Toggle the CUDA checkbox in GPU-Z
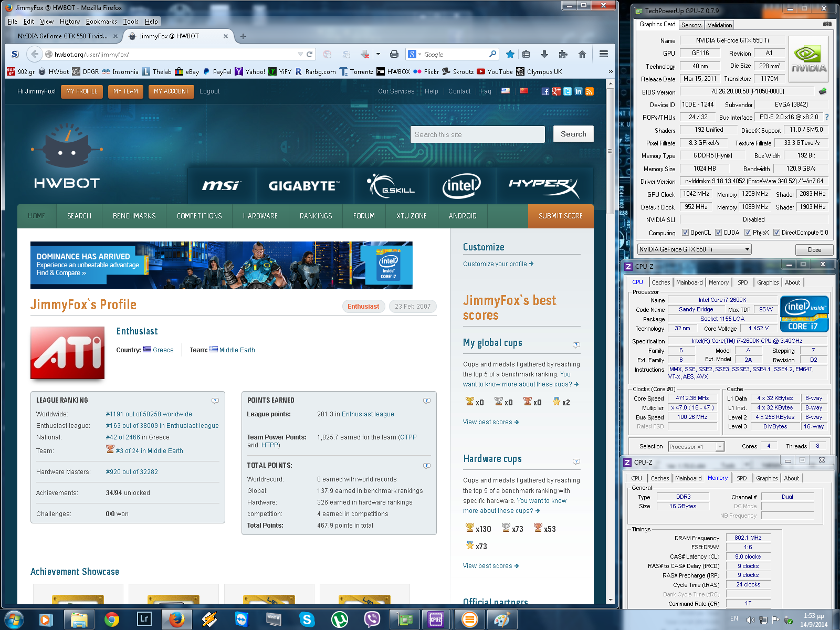 point(718,233)
